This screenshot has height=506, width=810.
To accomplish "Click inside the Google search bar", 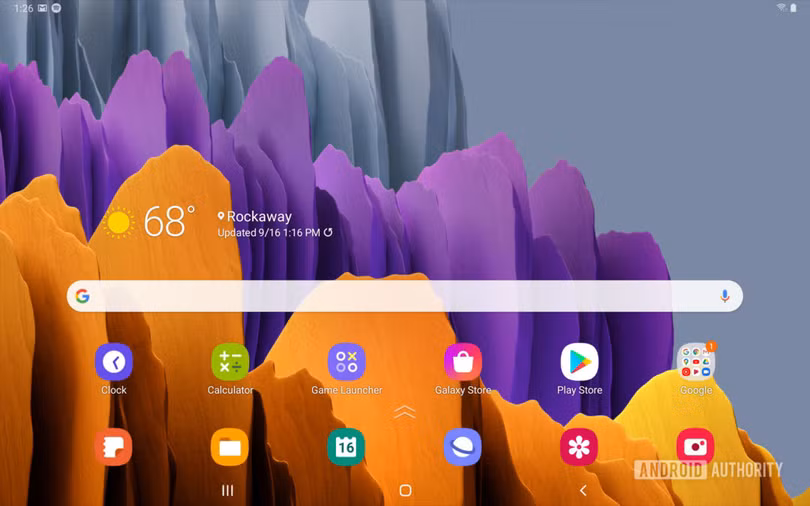I will 405,296.
